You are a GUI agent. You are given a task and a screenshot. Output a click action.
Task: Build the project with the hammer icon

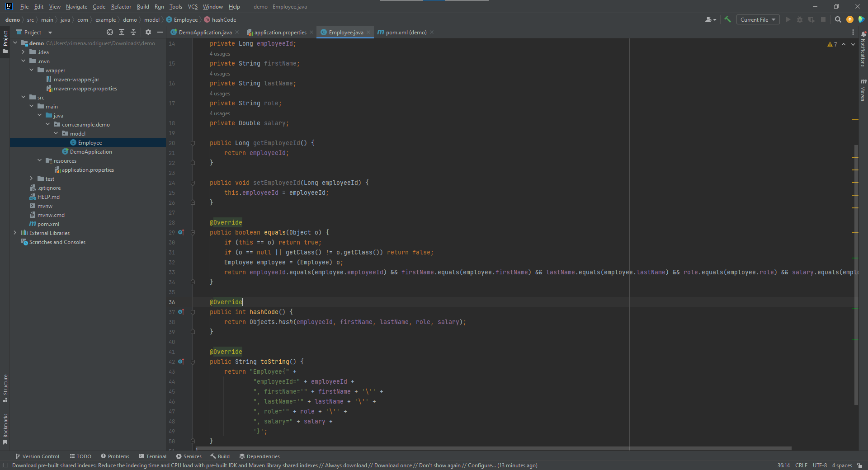coord(727,19)
